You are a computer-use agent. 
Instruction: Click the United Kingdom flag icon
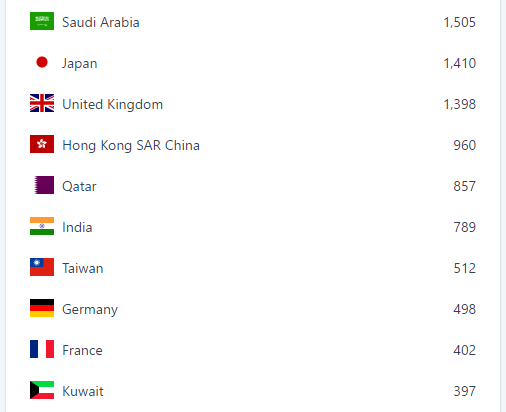coord(42,103)
